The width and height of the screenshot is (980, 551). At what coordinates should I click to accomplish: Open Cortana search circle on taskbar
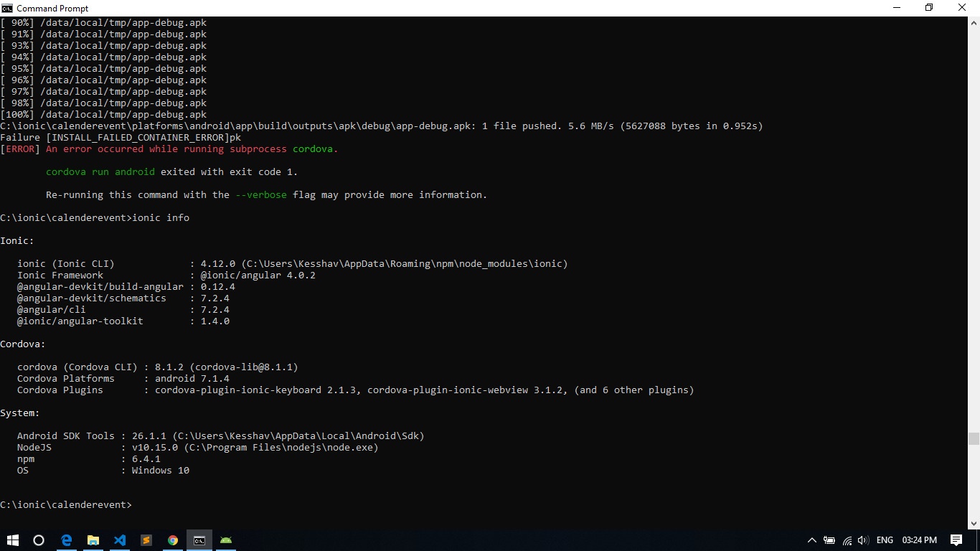39,540
